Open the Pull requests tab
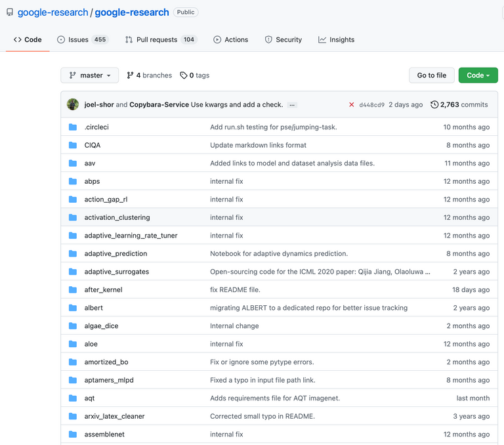 pos(161,39)
